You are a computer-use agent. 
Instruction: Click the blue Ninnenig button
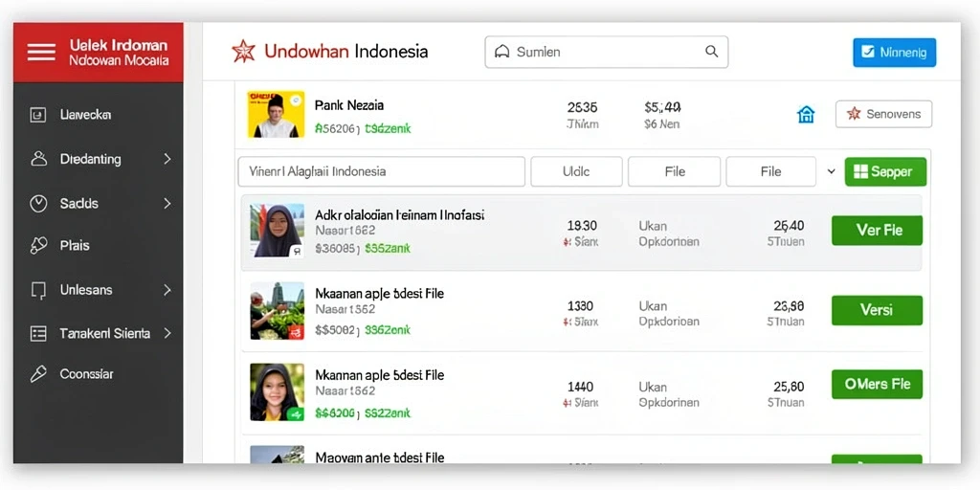coord(895,53)
